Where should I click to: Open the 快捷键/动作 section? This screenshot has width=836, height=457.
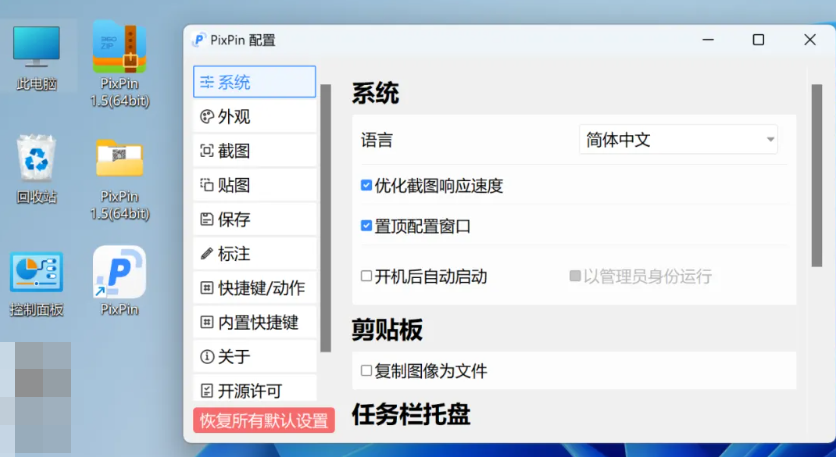coord(254,288)
